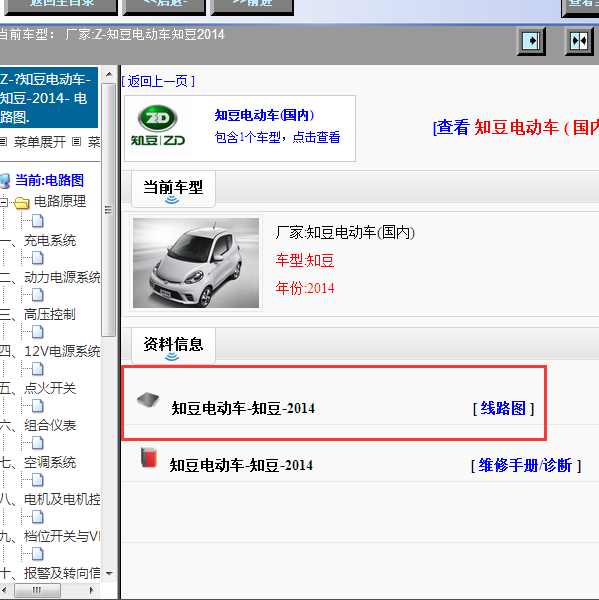599x600 pixels.
Task: Open the folder icon next to 电路原理
Action: pyautogui.click(x=22, y=202)
